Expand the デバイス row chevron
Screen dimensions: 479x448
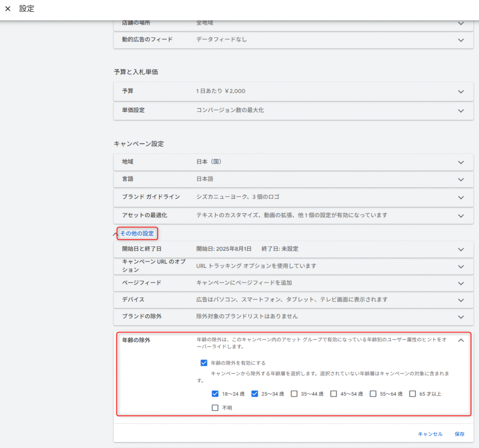click(x=461, y=300)
